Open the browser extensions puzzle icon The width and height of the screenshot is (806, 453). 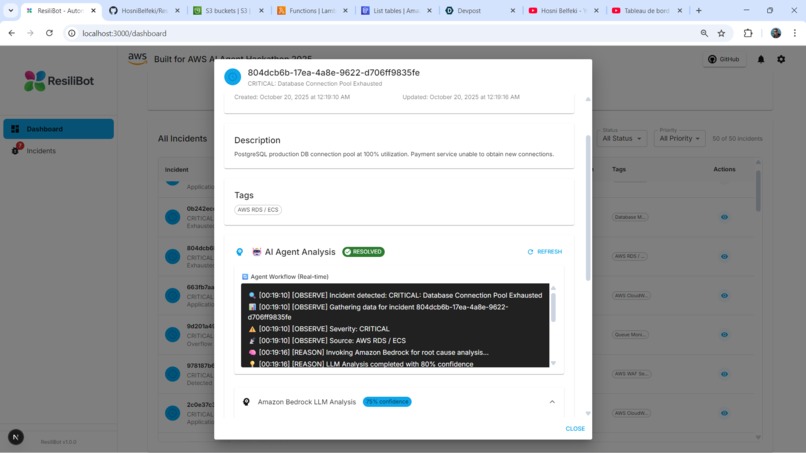pos(748,33)
